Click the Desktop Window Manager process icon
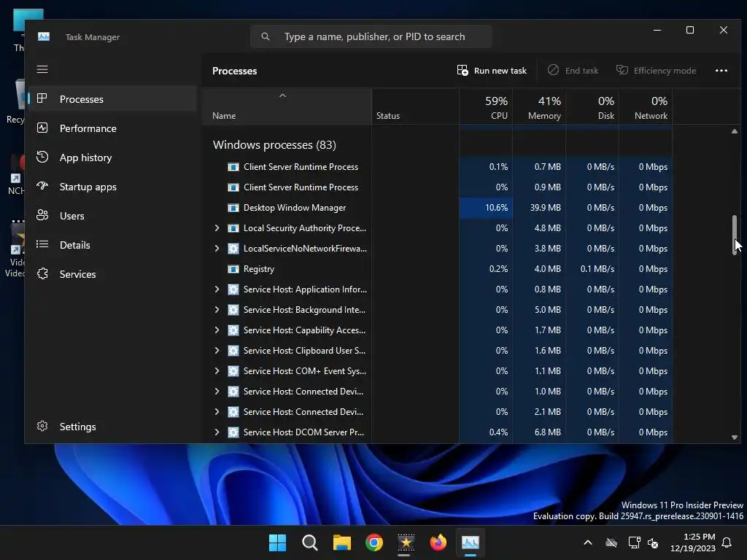Image resolution: width=747 pixels, height=560 pixels. click(233, 208)
